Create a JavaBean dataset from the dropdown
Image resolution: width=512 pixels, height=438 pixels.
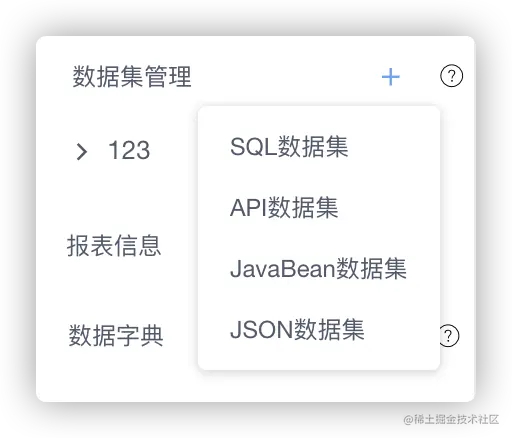click(318, 269)
